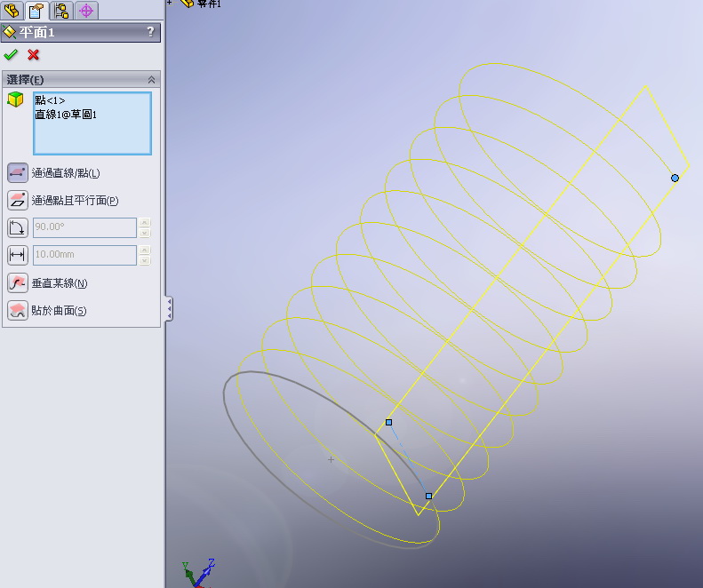This screenshot has width=703, height=588.
Task: Select 點<1> in selection list
Action: coord(50,100)
